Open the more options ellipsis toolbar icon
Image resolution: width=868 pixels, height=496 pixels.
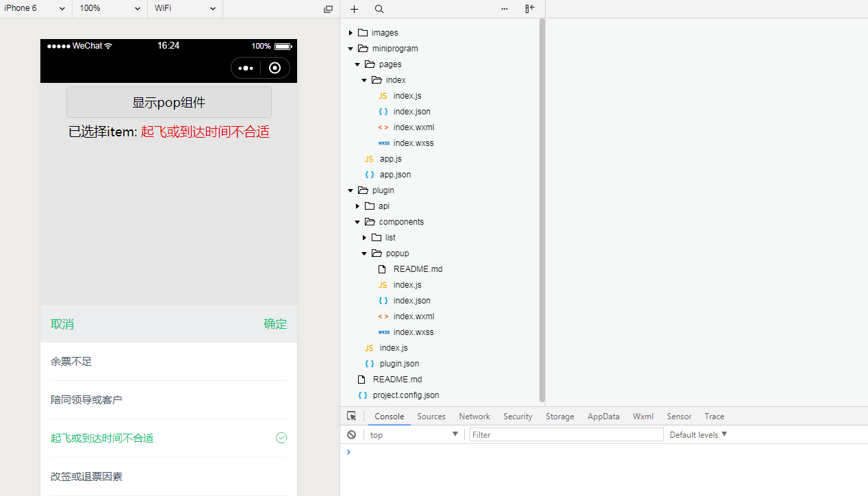pos(505,9)
